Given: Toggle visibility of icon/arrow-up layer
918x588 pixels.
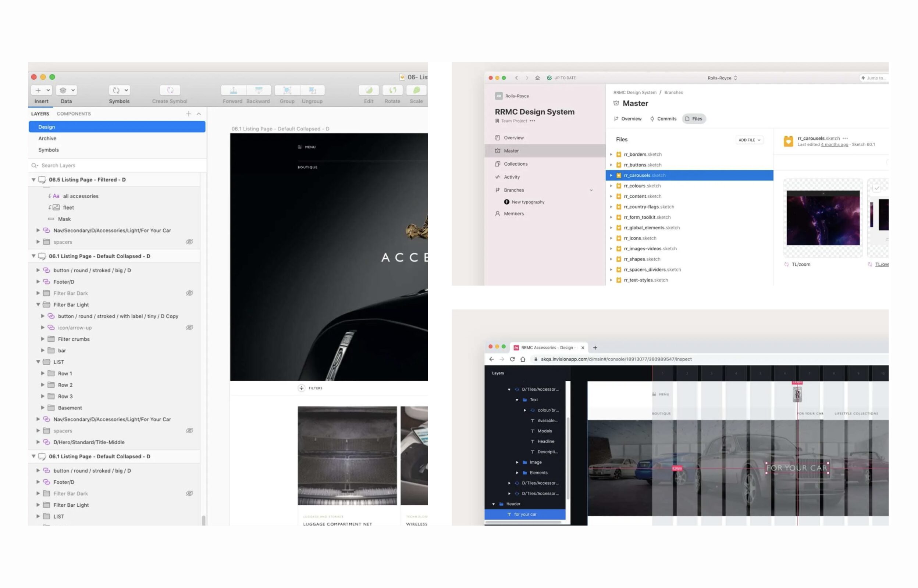Looking at the screenshot, I should pyautogui.click(x=189, y=327).
